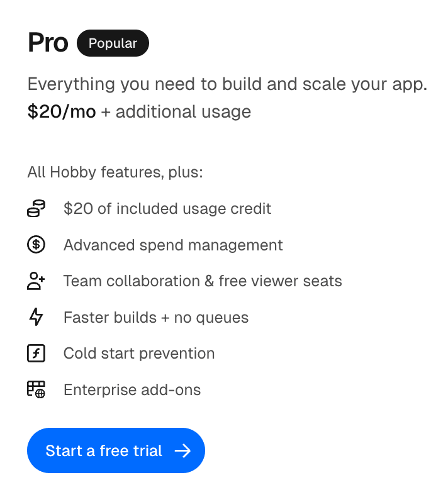Click the lightning bolt faster builds icon

pos(36,317)
